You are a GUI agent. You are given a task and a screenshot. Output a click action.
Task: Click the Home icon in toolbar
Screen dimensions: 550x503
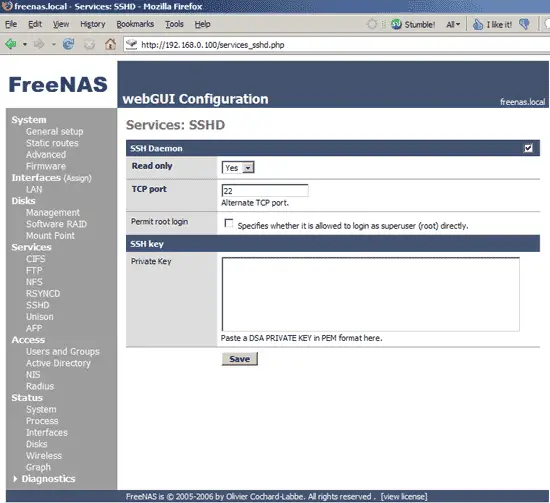click(x=110, y=44)
